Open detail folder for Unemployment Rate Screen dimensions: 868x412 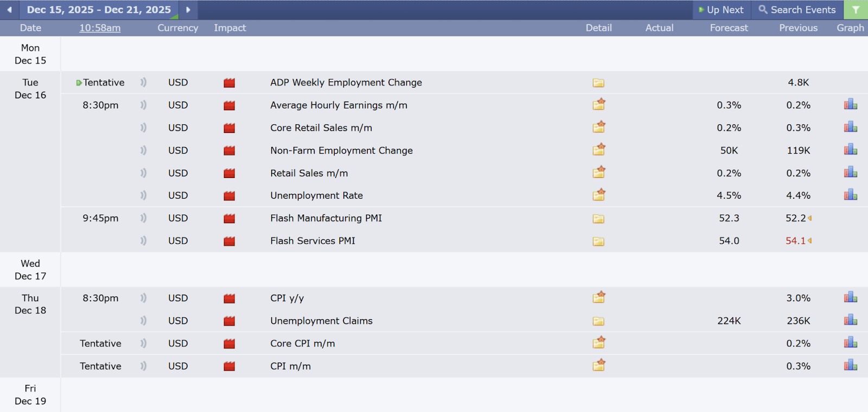tap(598, 195)
